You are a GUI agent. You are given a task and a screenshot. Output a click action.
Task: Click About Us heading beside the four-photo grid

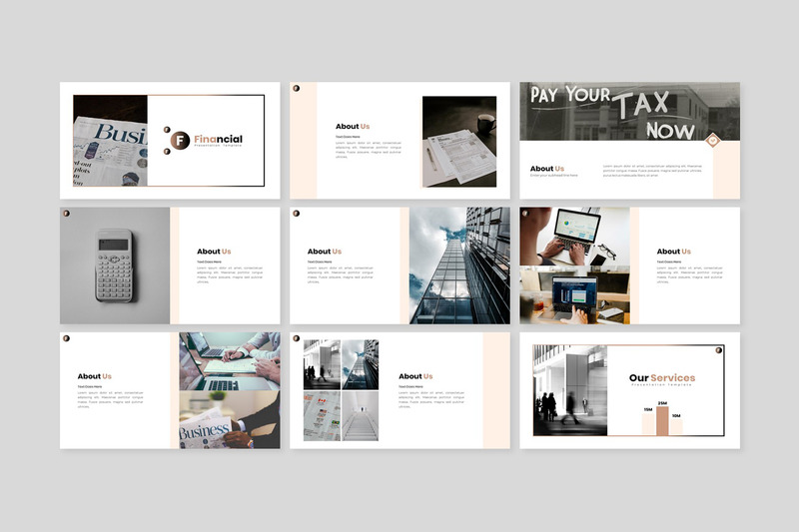[x=415, y=376]
